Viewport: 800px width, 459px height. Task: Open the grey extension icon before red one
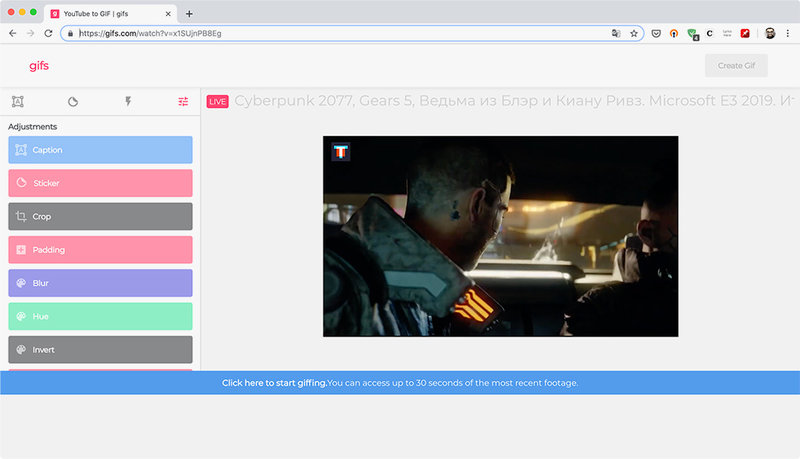tap(727, 33)
